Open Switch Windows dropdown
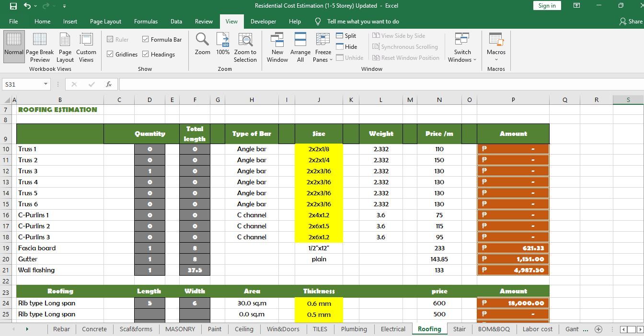The height and width of the screenshot is (336, 644). tap(462, 47)
